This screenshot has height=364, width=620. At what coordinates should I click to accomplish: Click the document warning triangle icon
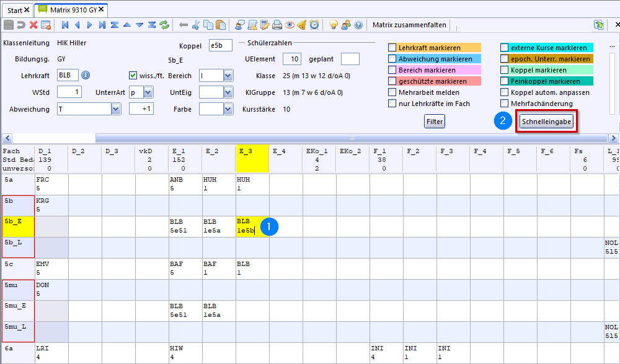[252, 25]
